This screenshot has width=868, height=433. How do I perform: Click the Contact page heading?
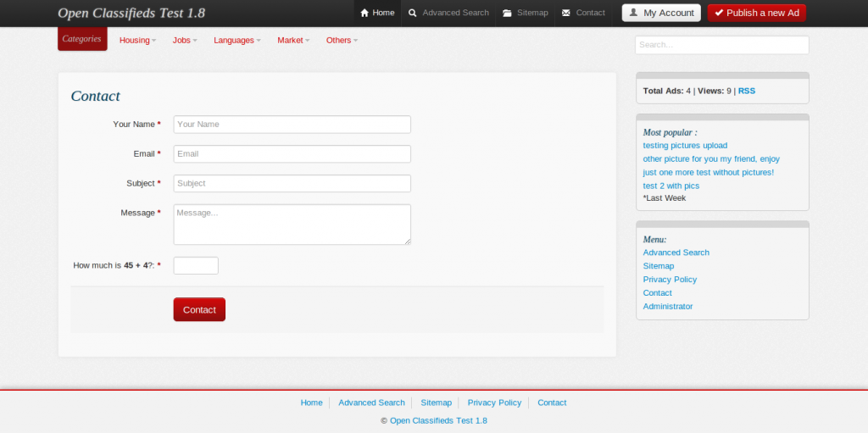95,96
